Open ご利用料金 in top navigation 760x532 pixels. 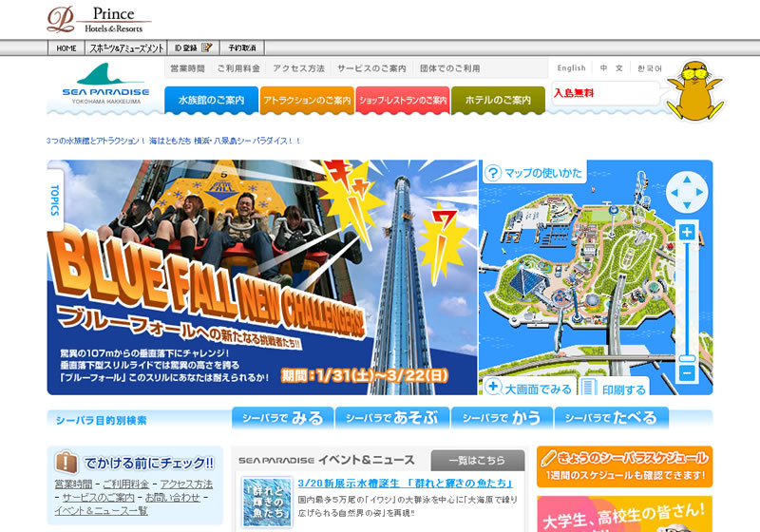point(238,68)
